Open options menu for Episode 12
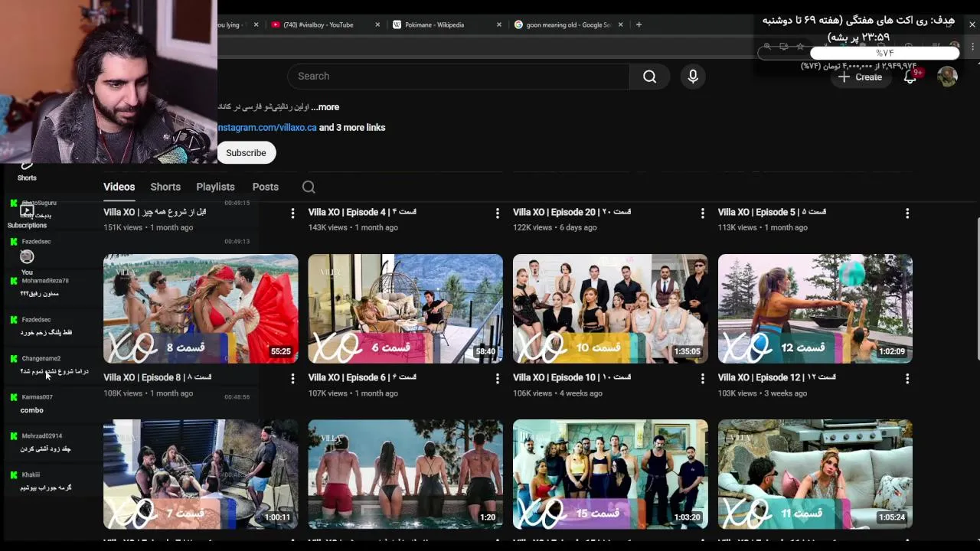Screen dimensions: 980x551 click(x=907, y=379)
